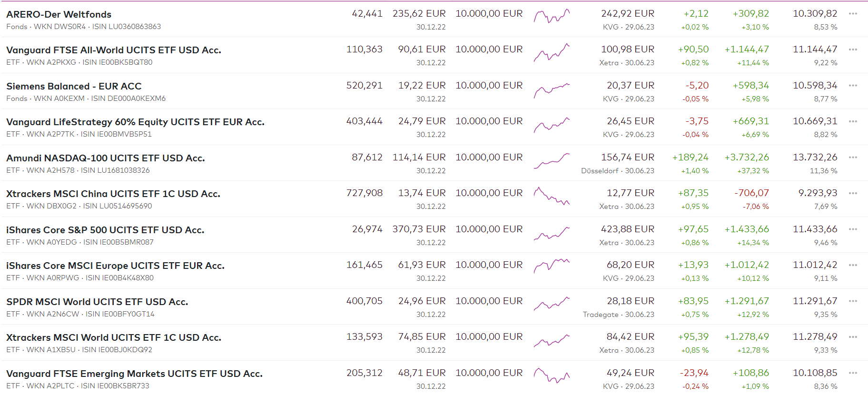Viewport: 868px width, 395px height.
Task: Open three-dot menu for Xtrackers MSCI China
Action: point(853,193)
